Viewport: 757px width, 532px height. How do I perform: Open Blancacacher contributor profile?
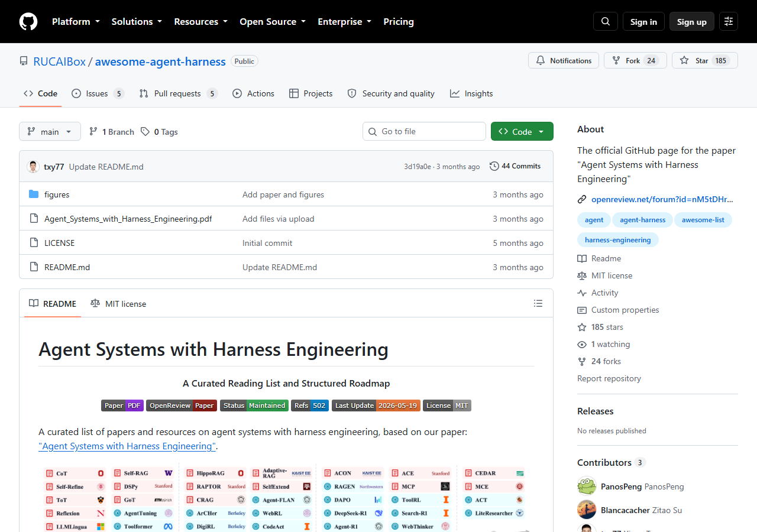click(641, 510)
